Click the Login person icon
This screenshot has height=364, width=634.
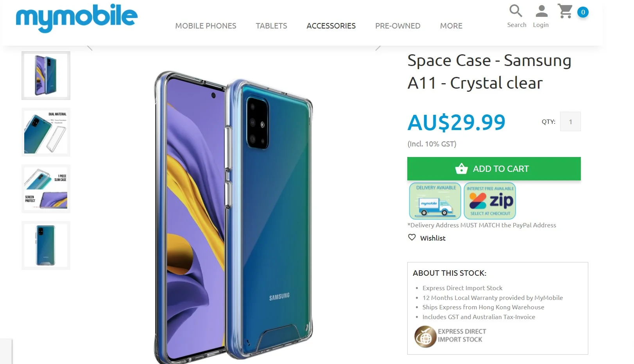541,11
